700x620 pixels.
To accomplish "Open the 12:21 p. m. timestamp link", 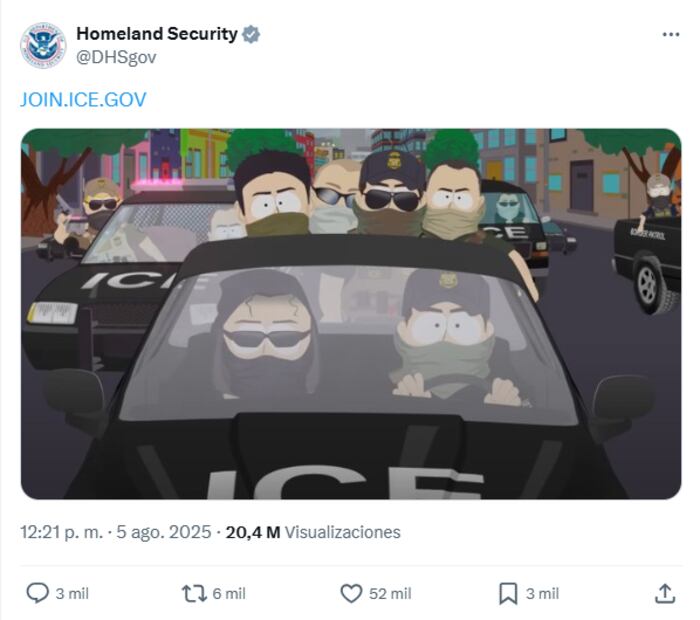I will pos(62,532).
